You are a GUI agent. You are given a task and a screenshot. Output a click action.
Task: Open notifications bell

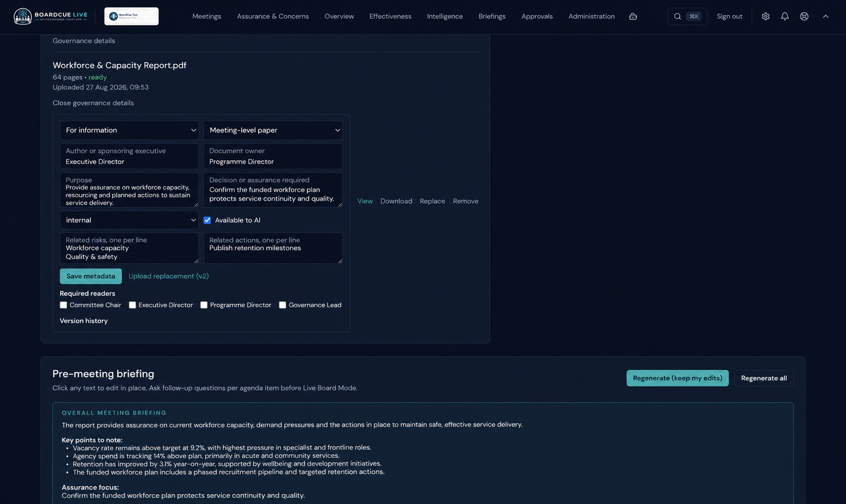pyautogui.click(x=785, y=16)
